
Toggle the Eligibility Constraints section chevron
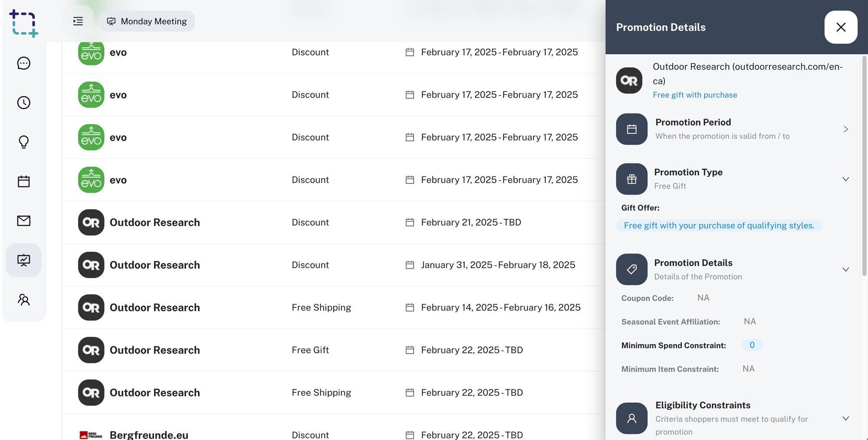point(845,418)
